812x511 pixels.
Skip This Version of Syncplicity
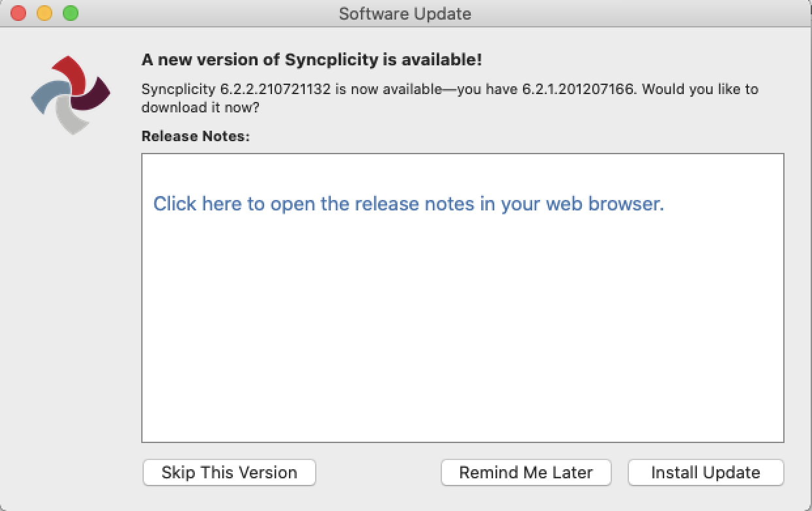pyautogui.click(x=229, y=472)
